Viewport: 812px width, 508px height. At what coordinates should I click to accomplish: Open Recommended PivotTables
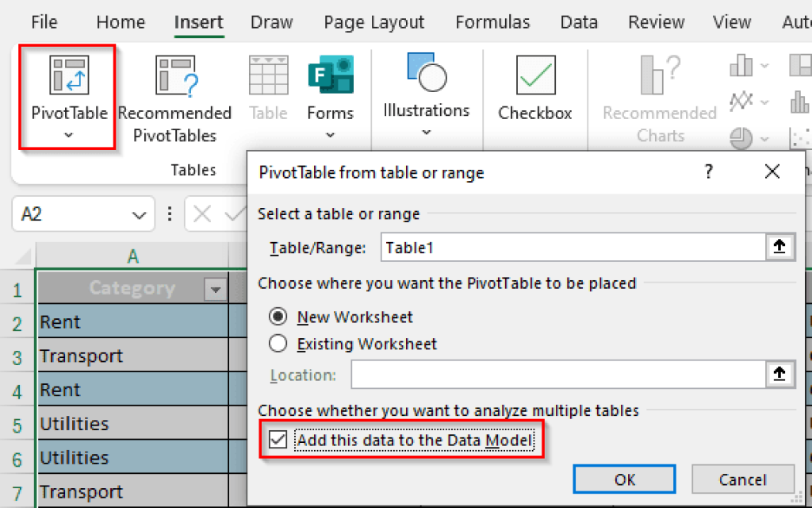point(174,76)
